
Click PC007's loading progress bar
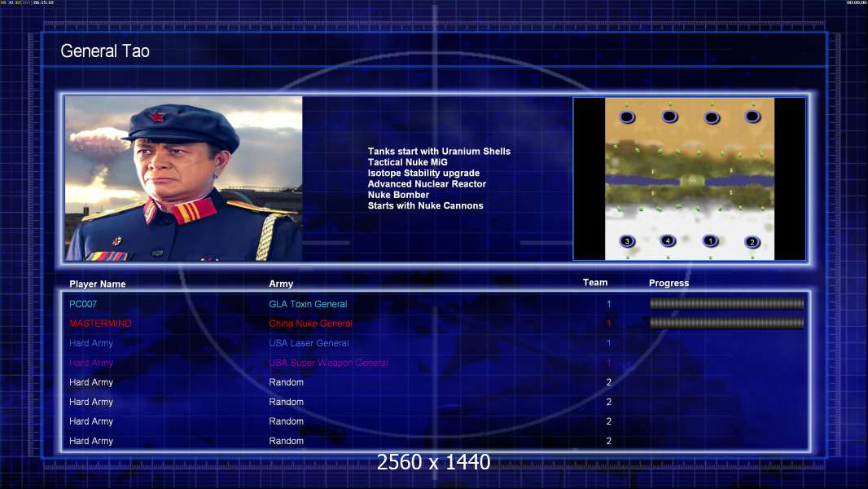pyautogui.click(x=726, y=303)
